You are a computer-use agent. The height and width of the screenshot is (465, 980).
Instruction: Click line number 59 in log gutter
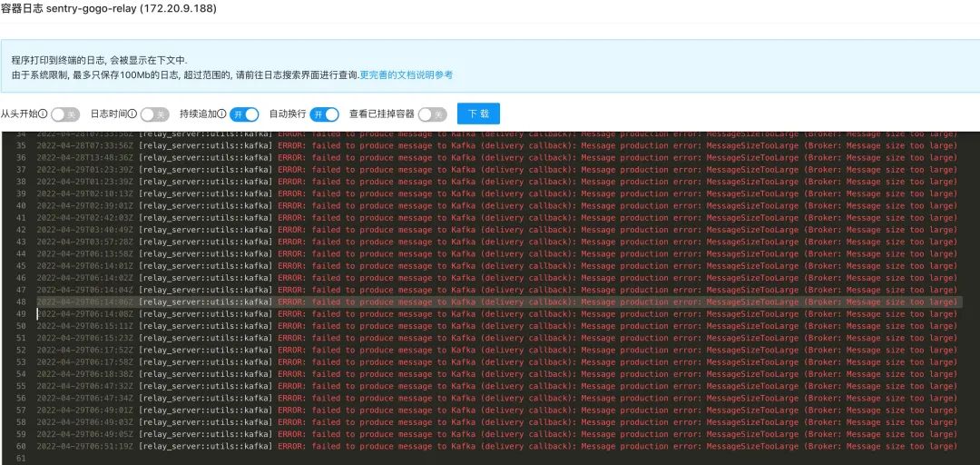pyautogui.click(x=21, y=434)
